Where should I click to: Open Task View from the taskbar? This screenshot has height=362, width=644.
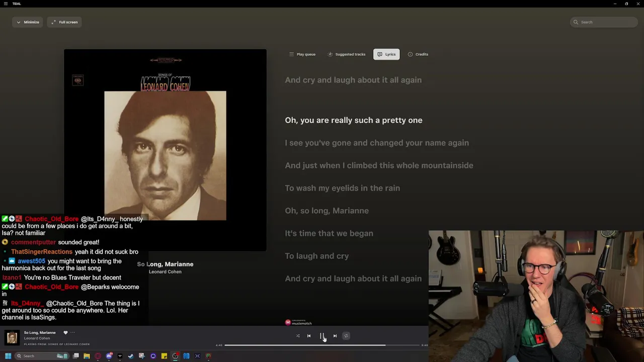click(75, 356)
